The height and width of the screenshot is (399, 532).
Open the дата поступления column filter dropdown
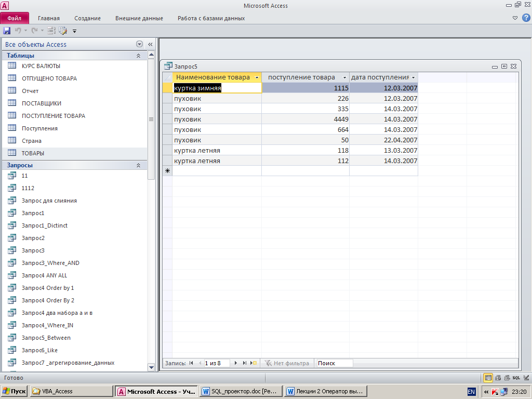[413, 78]
